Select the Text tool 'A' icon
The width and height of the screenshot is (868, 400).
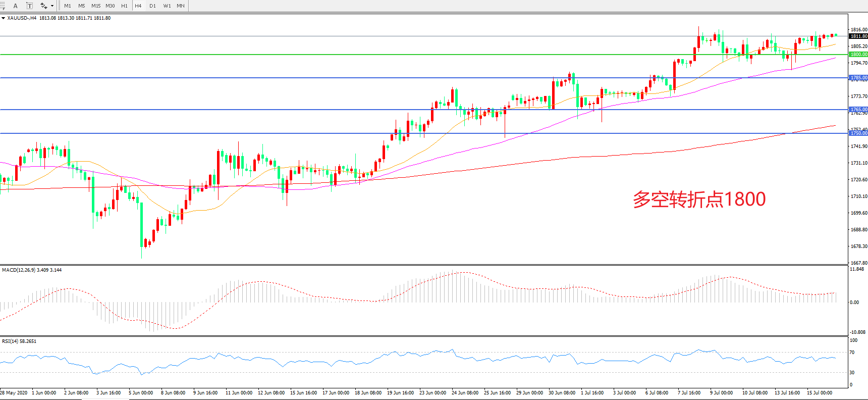(16, 6)
